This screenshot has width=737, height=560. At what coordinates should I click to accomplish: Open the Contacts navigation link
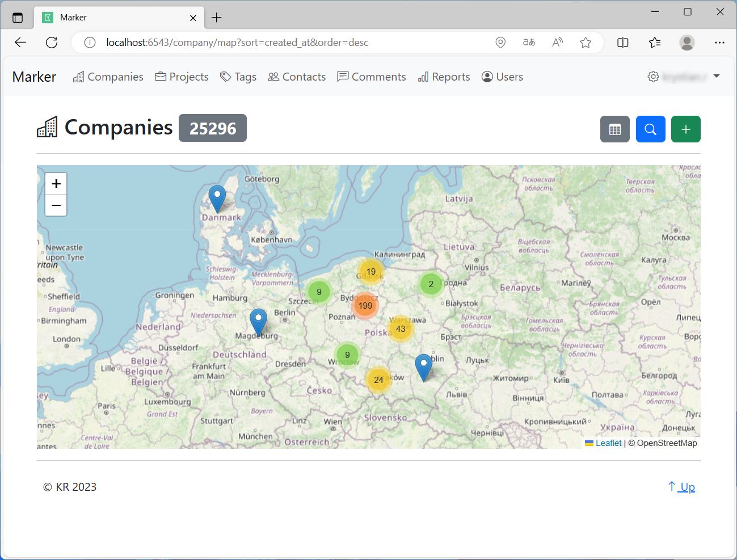coord(297,77)
